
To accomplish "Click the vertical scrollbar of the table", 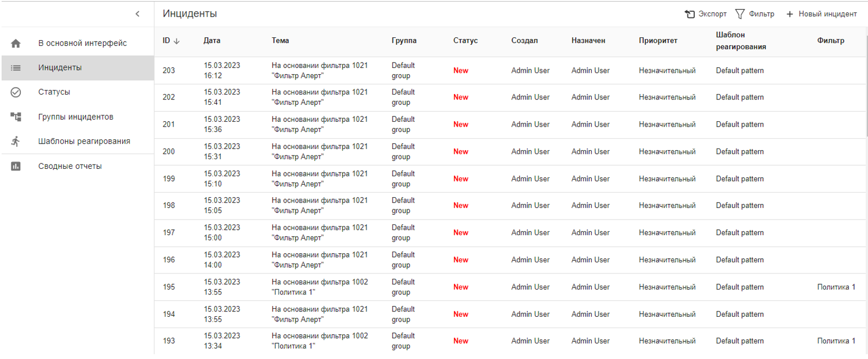I will point(866,85).
